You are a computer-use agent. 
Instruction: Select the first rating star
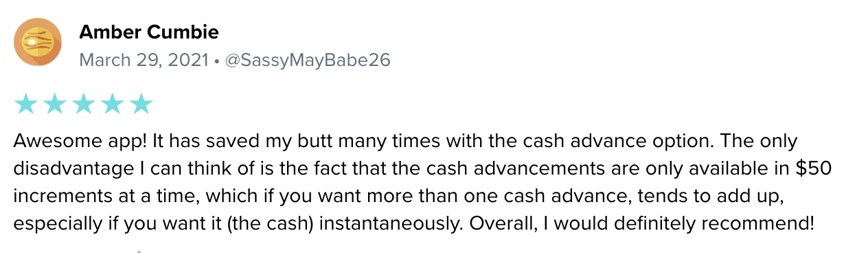25,104
